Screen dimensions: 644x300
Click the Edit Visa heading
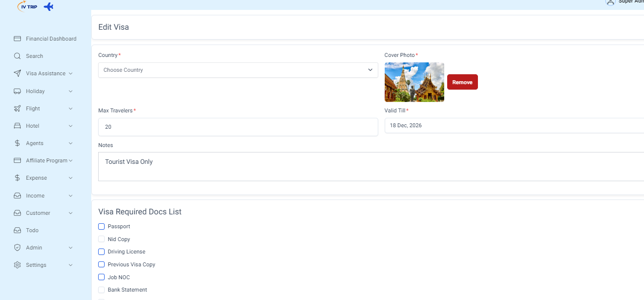(x=114, y=27)
